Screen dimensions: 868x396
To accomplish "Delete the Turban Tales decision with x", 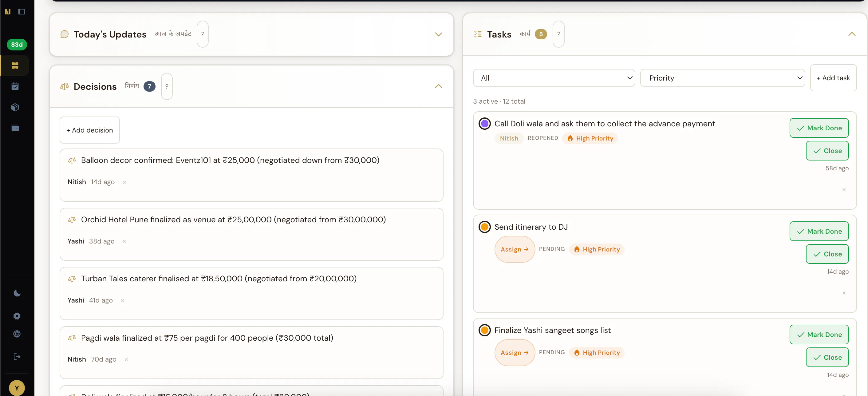I will pyautogui.click(x=123, y=301).
